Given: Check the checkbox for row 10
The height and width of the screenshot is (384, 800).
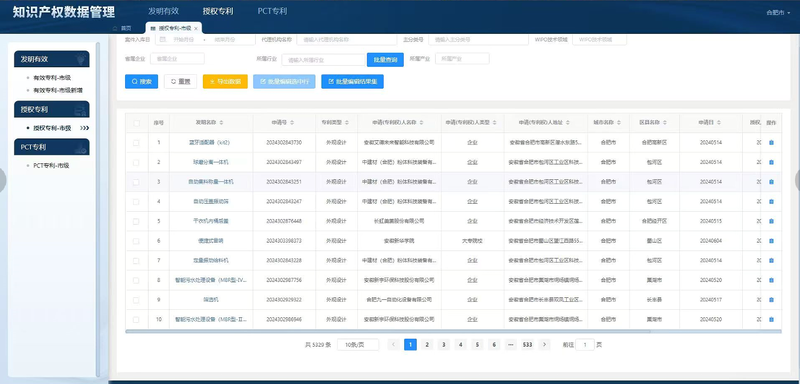Looking at the screenshot, I should click(x=136, y=320).
